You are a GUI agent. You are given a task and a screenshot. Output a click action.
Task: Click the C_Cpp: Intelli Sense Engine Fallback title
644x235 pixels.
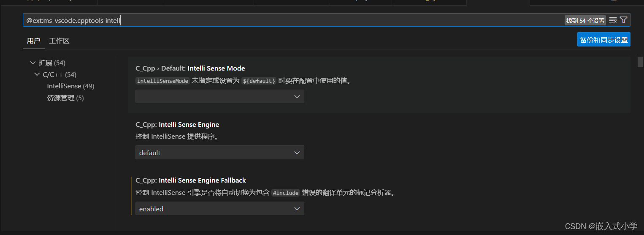(191, 180)
